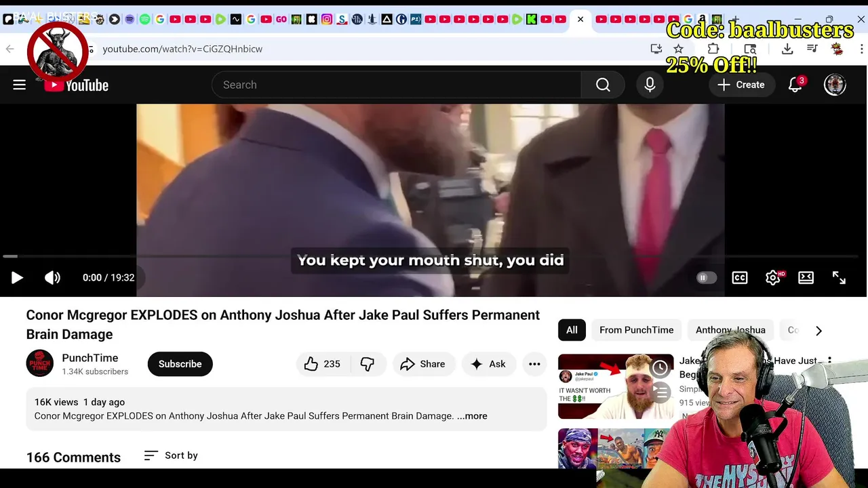Click the address bar URL
868x488 pixels.
[182, 49]
